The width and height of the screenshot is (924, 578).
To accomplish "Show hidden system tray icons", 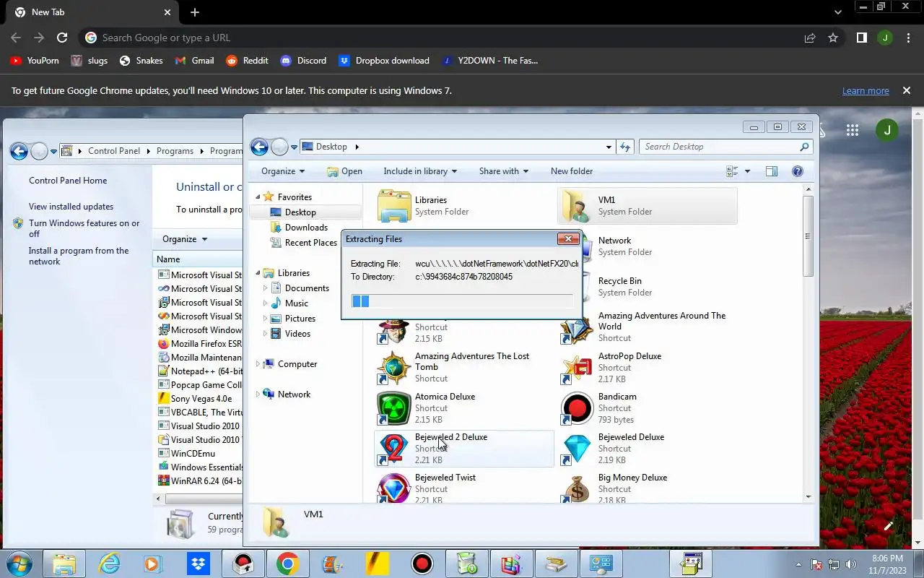I will click(x=798, y=564).
